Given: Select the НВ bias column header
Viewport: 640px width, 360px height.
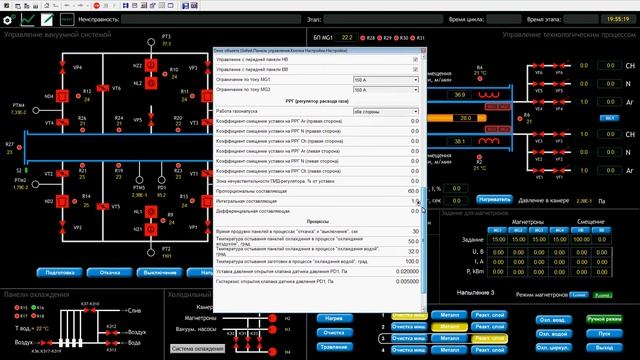Looking at the screenshot, I should click(x=581, y=230).
